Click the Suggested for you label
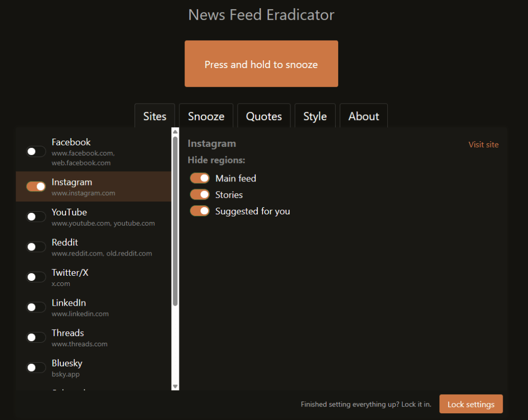Screen dimensions: 528x420 (253, 211)
